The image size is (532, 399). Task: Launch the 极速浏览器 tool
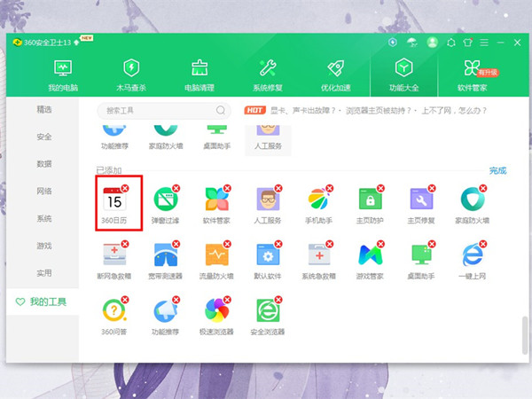tap(217, 317)
